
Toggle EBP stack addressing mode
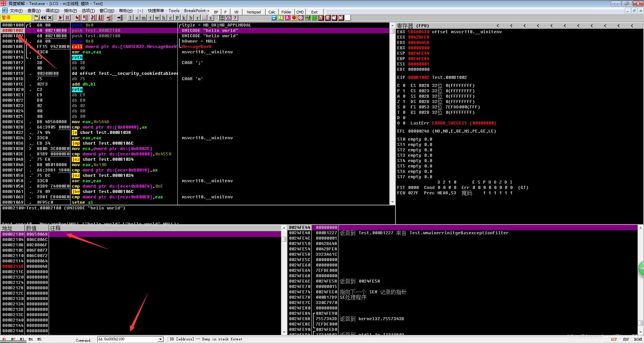(x=626, y=339)
